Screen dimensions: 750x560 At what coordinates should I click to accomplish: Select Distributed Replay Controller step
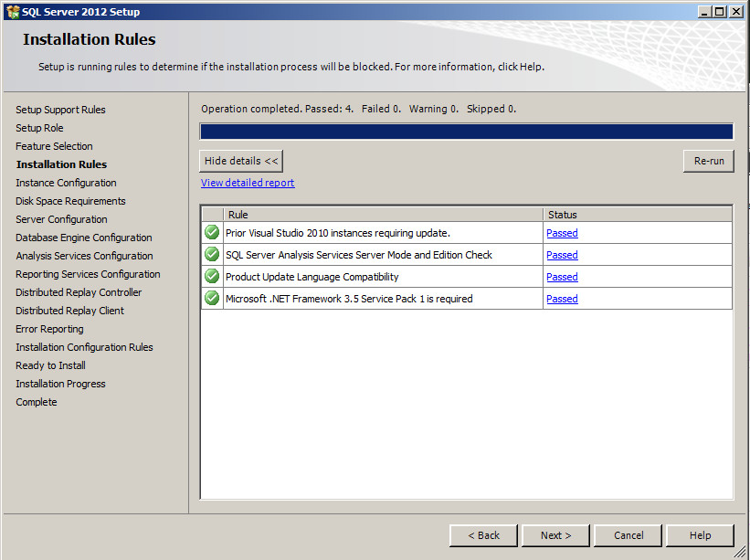79,292
